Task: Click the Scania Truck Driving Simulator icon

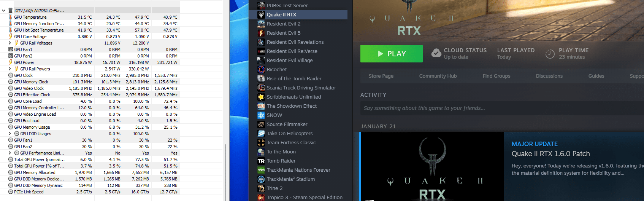Action: tap(261, 88)
